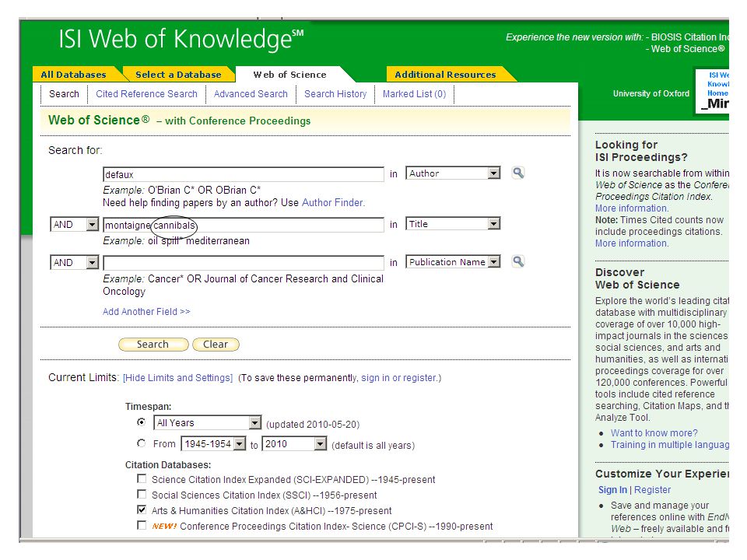Viewport: 747px width, 560px height.
Task: Expand Add Another Field link
Action: (x=146, y=311)
